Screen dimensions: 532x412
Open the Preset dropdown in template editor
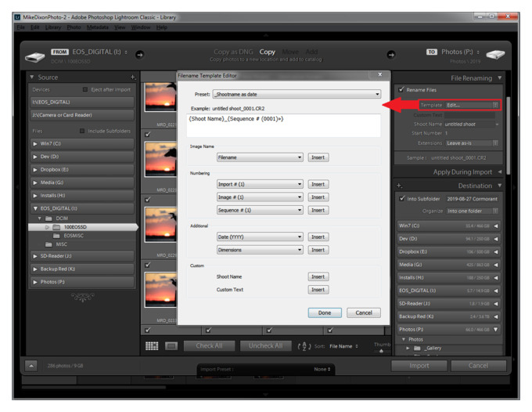(297, 94)
